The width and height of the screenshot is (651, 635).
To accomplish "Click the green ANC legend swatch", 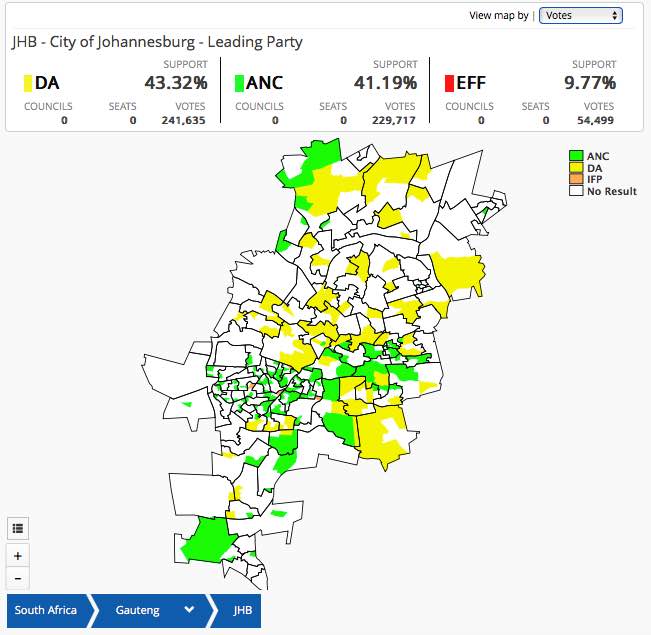I will tap(576, 156).
